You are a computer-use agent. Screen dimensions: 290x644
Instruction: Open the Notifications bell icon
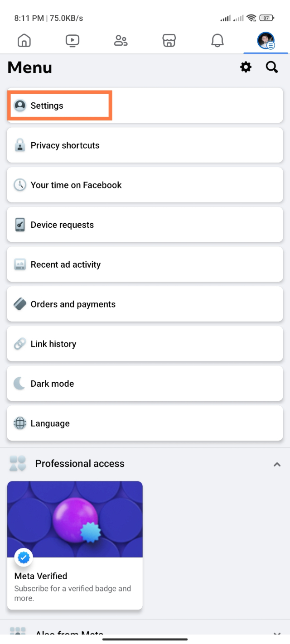click(x=217, y=41)
